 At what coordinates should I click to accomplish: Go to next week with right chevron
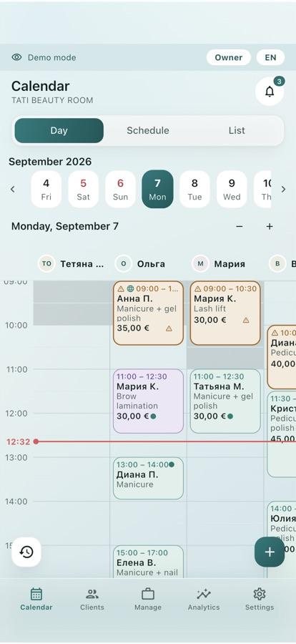[x=283, y=189]
